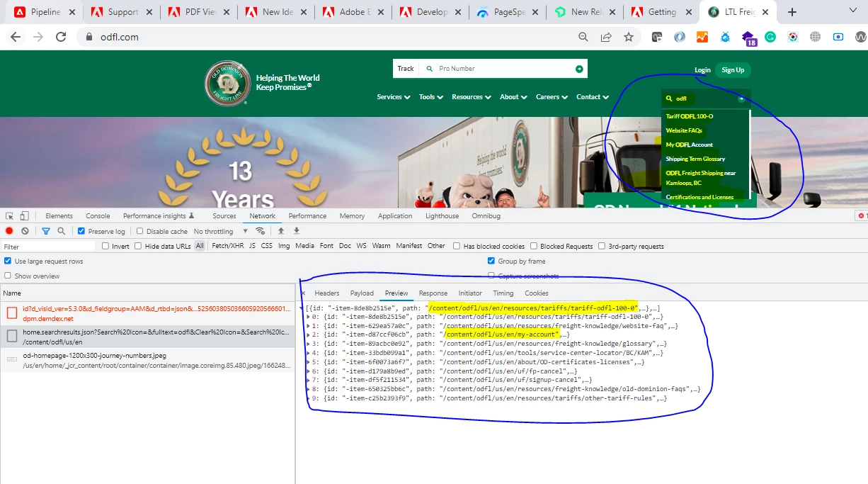Go back using the browser Back arrow
The image size is (868, 484).
[16, 37]
